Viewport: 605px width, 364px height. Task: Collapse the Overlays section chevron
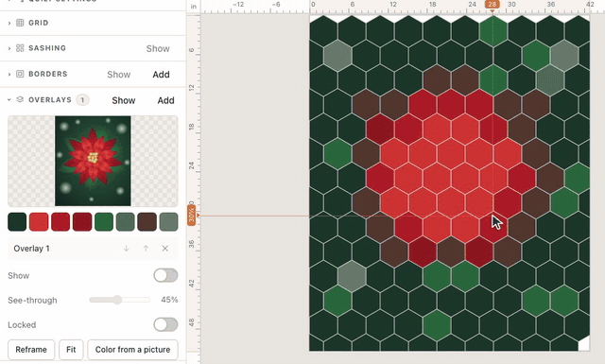coord(9,99)
